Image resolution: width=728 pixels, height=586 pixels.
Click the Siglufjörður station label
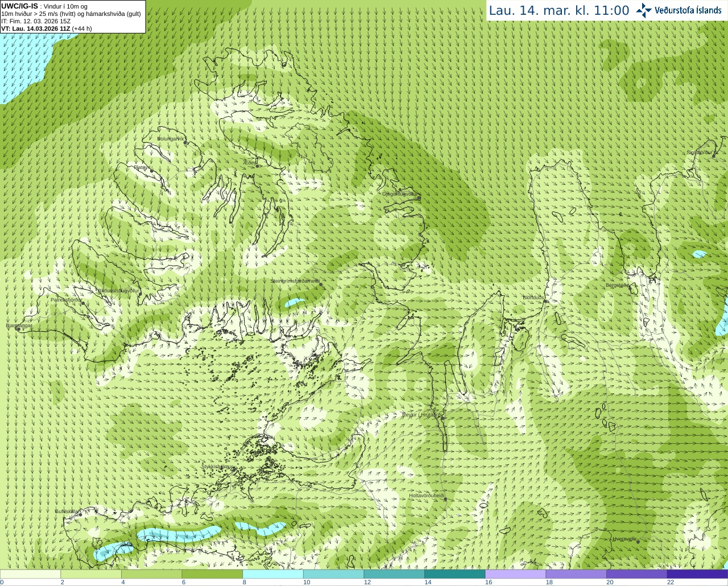[700, 152]
